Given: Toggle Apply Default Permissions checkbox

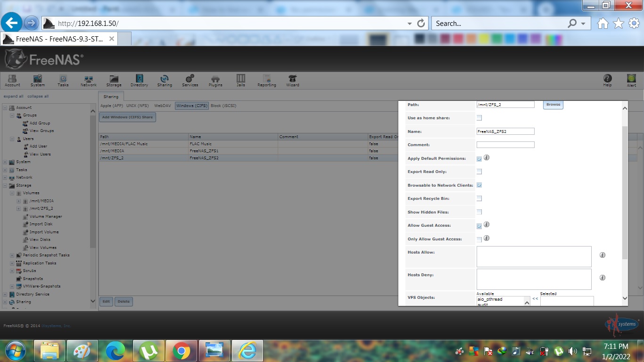Looking at the screenshot, I should coord(479,159).
